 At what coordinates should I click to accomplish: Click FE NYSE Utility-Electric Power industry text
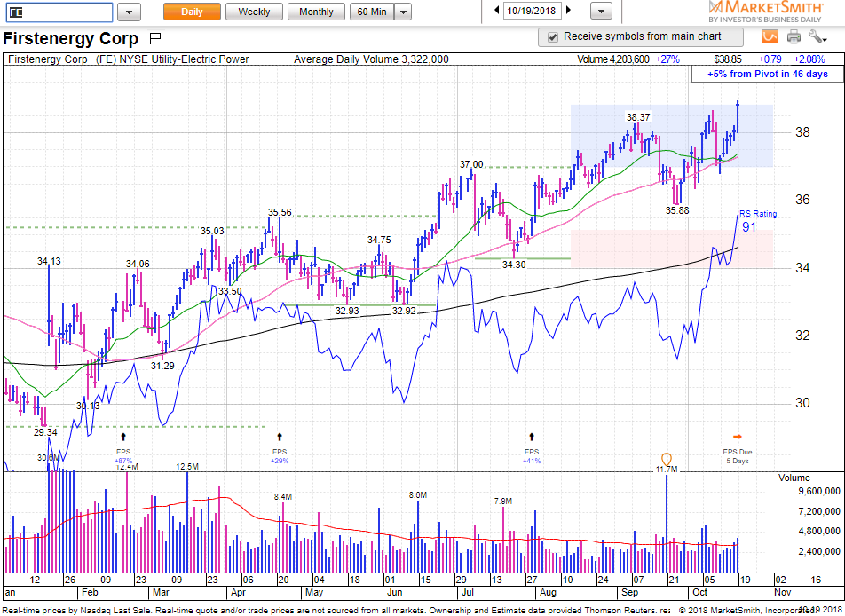[x=172, y=59]
